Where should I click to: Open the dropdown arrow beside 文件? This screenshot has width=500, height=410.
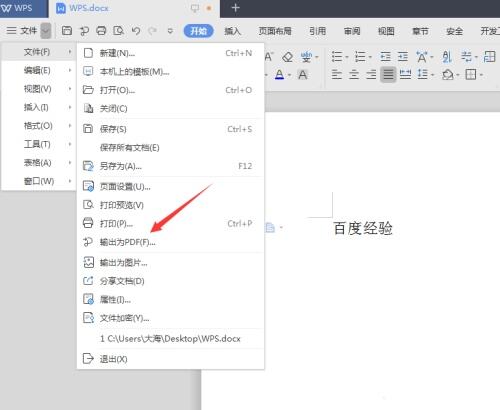click(46, 31)
